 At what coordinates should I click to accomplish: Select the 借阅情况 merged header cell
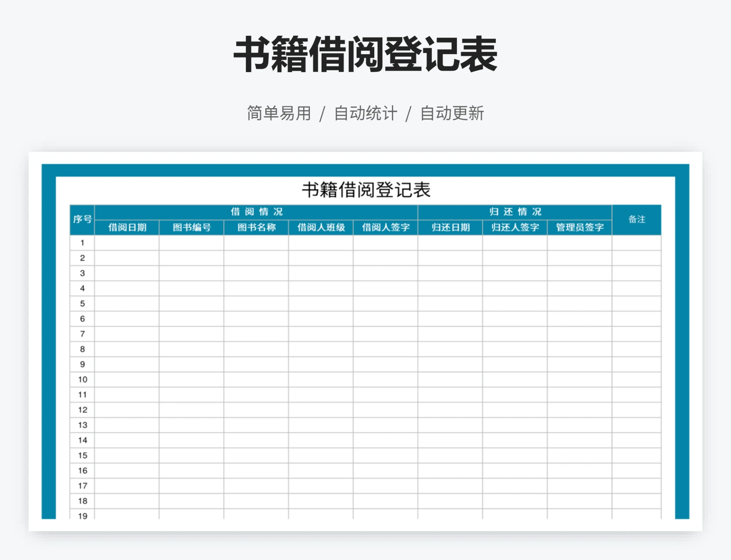click(256, 212)
